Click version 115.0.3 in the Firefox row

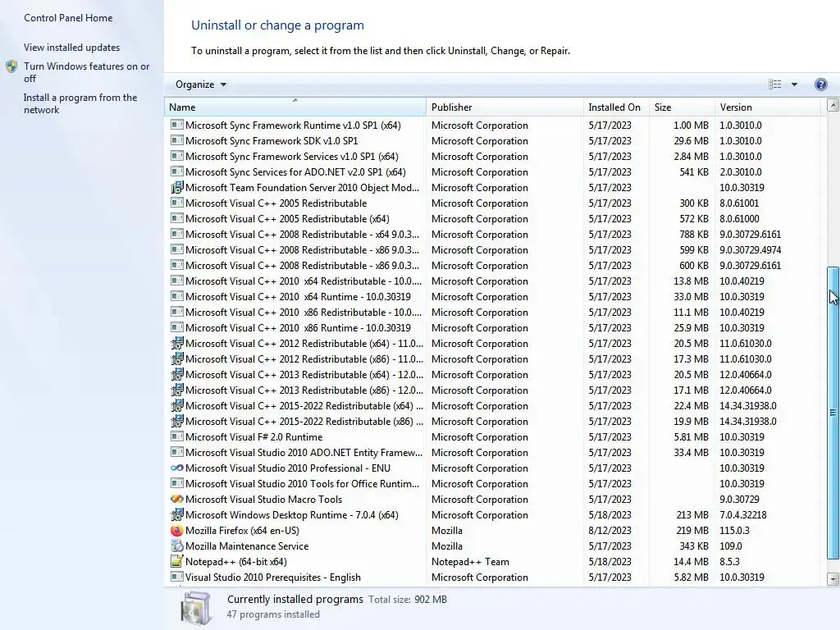(734, 531)
